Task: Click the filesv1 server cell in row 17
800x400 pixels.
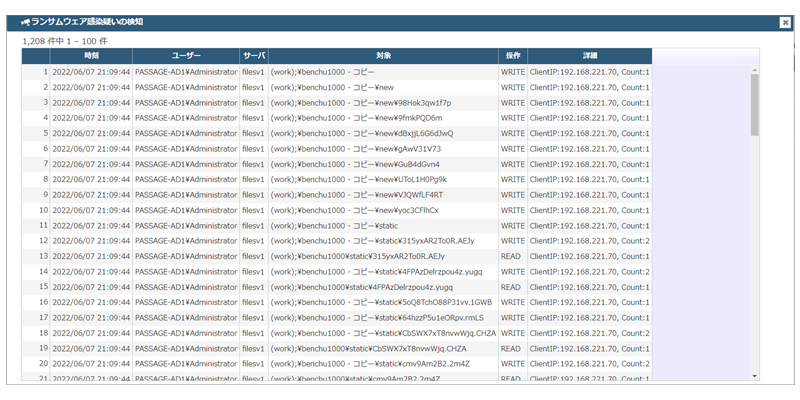Action: 254,318
